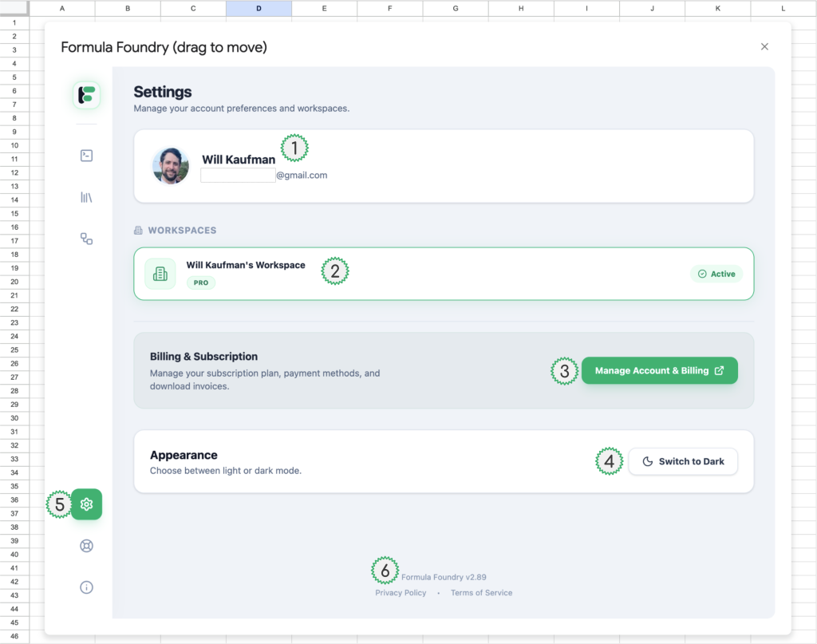Open the library books sidebar icon
This screenshot has height=644, width=817.
86,197
